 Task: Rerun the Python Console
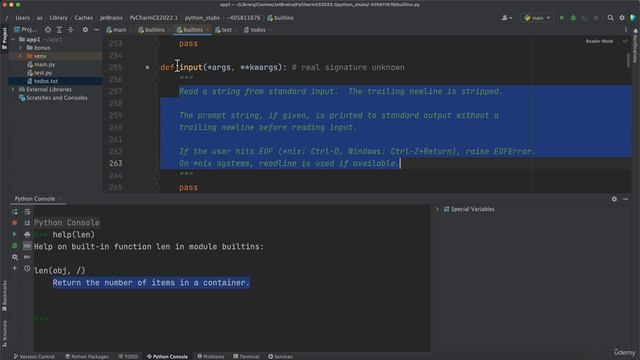[x=15, y=212]
